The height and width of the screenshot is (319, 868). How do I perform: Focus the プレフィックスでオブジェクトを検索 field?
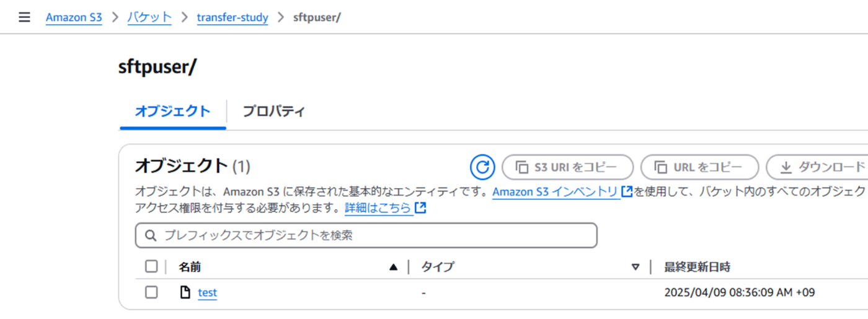[366, 236]
